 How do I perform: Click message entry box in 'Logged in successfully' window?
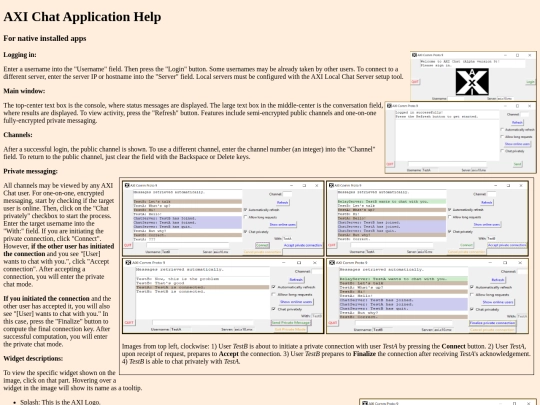tap(447, 164)
